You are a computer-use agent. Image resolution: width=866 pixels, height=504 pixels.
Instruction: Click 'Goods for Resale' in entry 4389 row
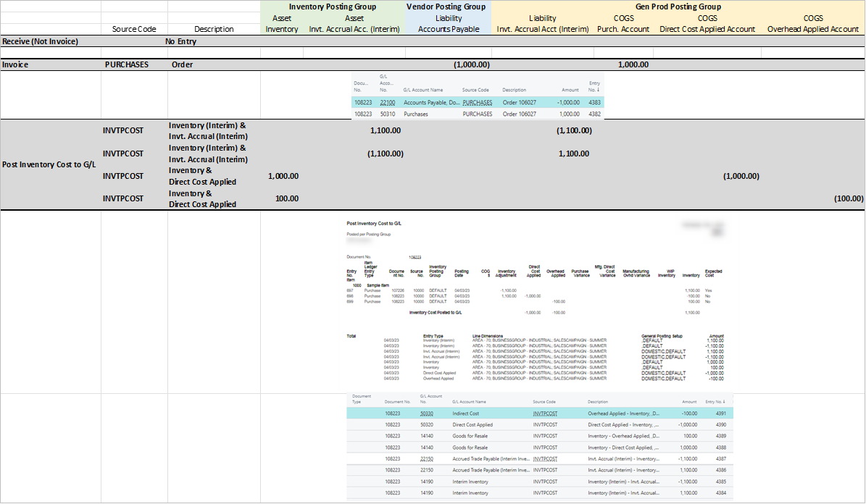pyautogui.click(x=470, y=436)
